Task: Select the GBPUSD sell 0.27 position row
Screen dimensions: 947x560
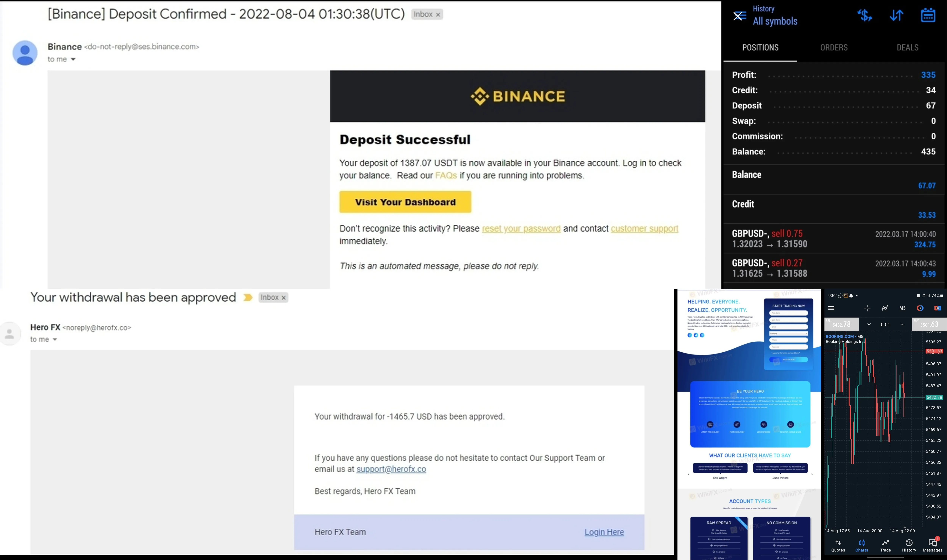Action: [834, 268]
